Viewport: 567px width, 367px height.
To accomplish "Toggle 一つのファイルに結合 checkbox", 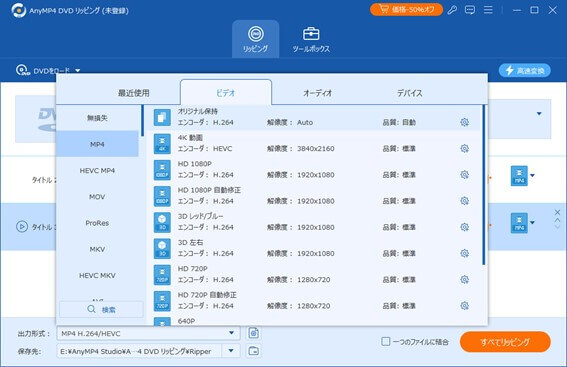I will pos(386,341).
